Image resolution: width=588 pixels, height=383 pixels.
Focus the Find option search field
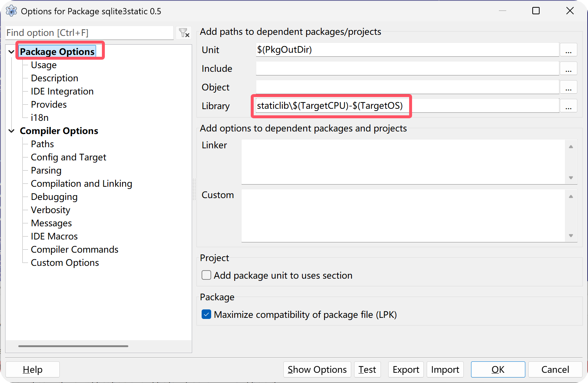pos(89,33)
